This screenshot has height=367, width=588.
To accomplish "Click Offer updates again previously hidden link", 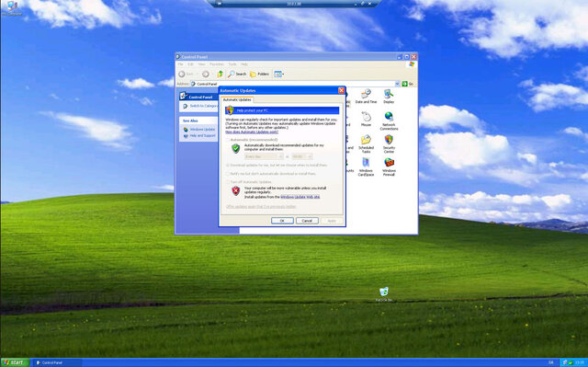I will (261, 206).
